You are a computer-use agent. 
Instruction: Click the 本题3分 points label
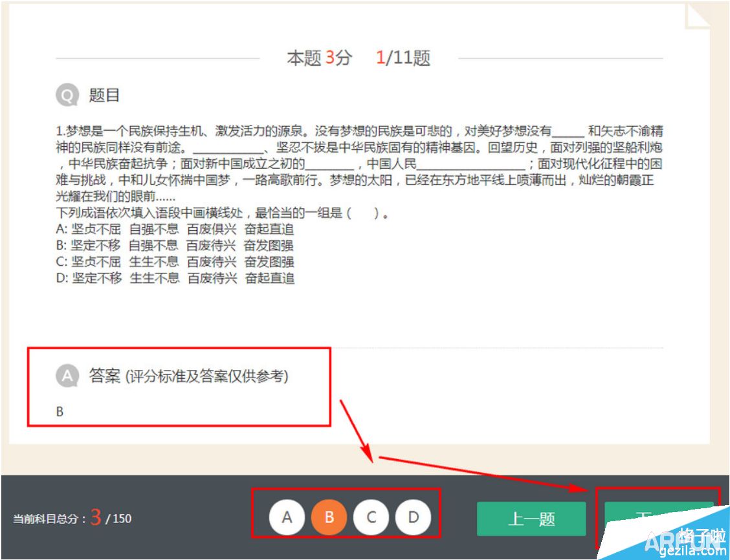[x=319, y=58]
